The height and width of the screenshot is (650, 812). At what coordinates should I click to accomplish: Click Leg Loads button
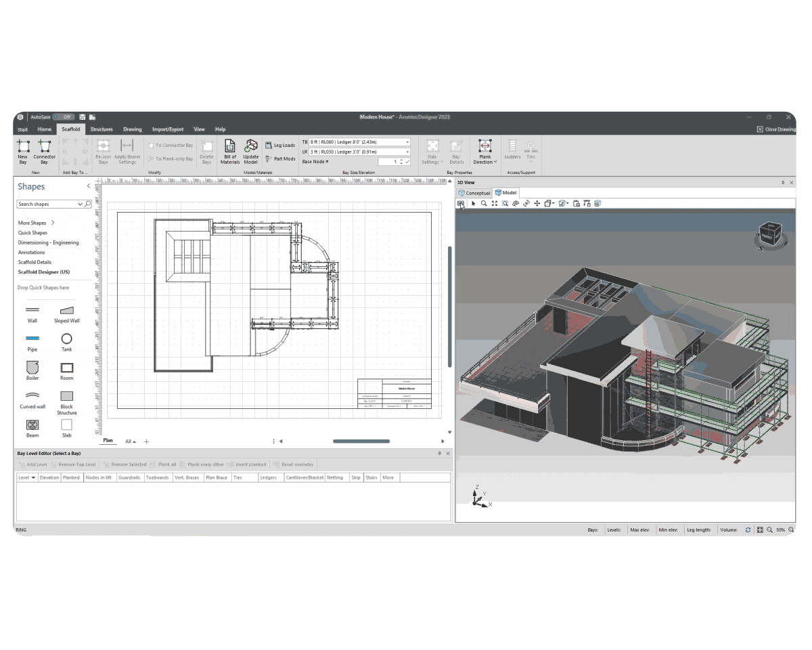pos(280,146)
